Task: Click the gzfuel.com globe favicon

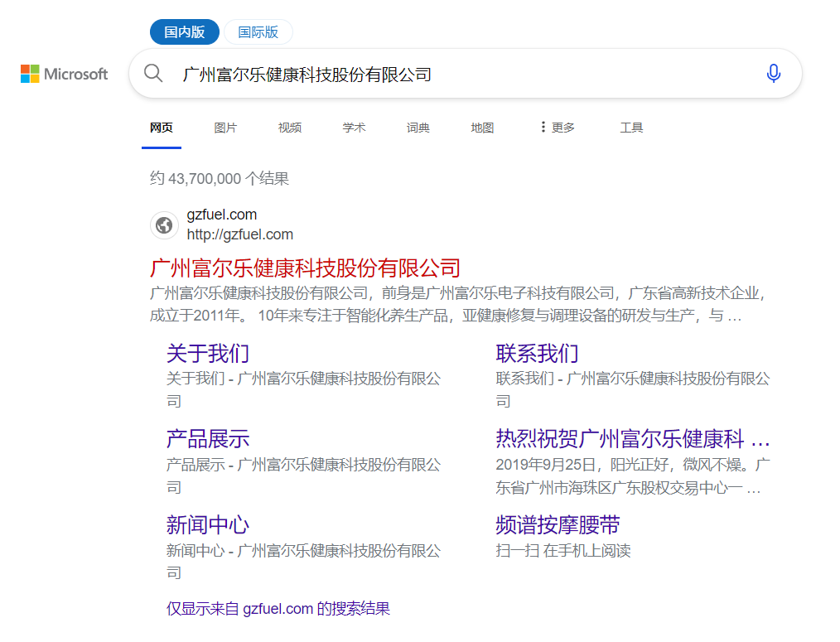Action: (x=164, y=225)
